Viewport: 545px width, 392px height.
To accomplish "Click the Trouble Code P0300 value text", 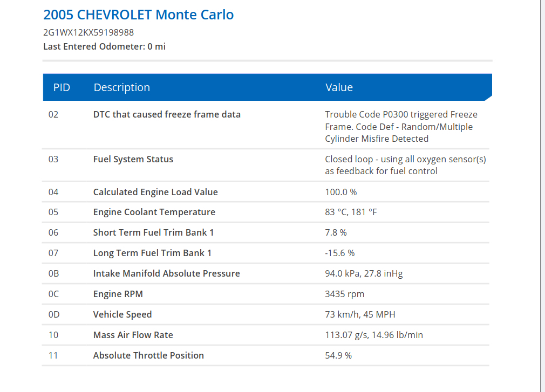I will (x=401, y=126).
